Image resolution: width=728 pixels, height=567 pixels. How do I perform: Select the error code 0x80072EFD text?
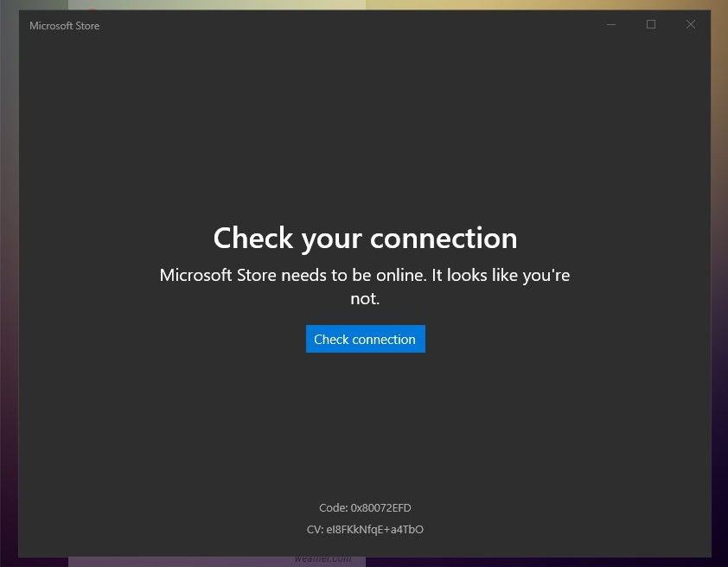(x=365, y=507)
